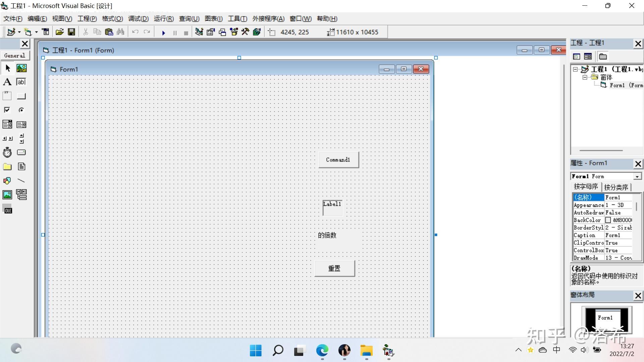Click the BackColor color swatch
Image resolution: width=644 pixels, height=362 pixels.
pyautogui.click(x=608, y=220)
